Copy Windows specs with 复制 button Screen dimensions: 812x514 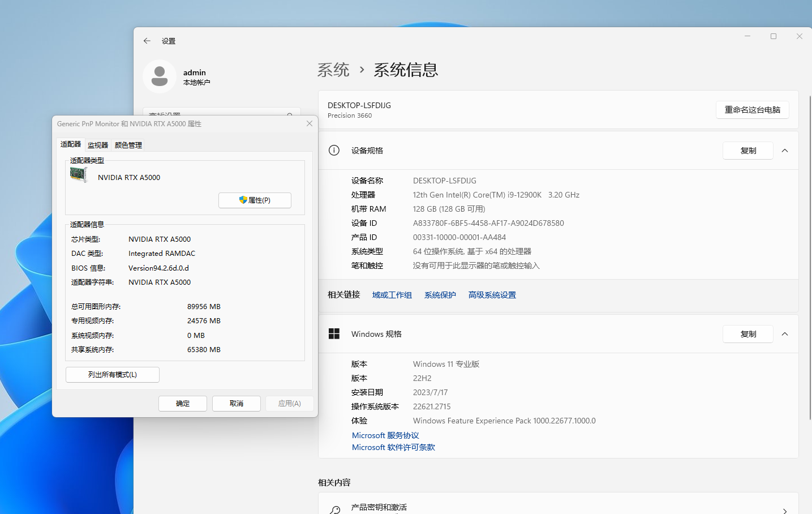point(748,334)
